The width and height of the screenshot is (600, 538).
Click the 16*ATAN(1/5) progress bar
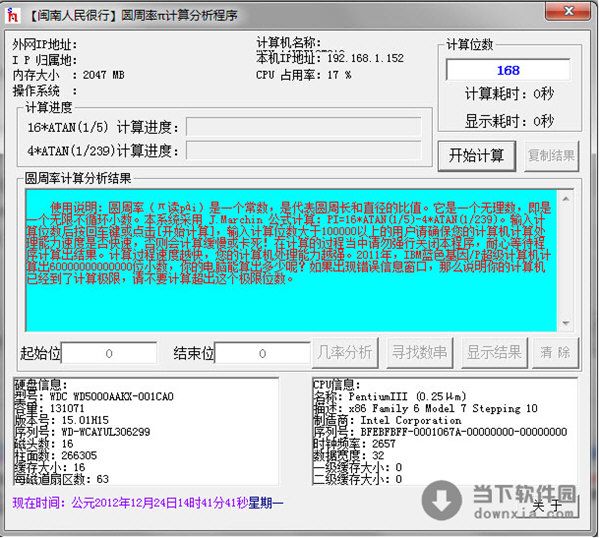pyautogui.click(x=304, y=127)
